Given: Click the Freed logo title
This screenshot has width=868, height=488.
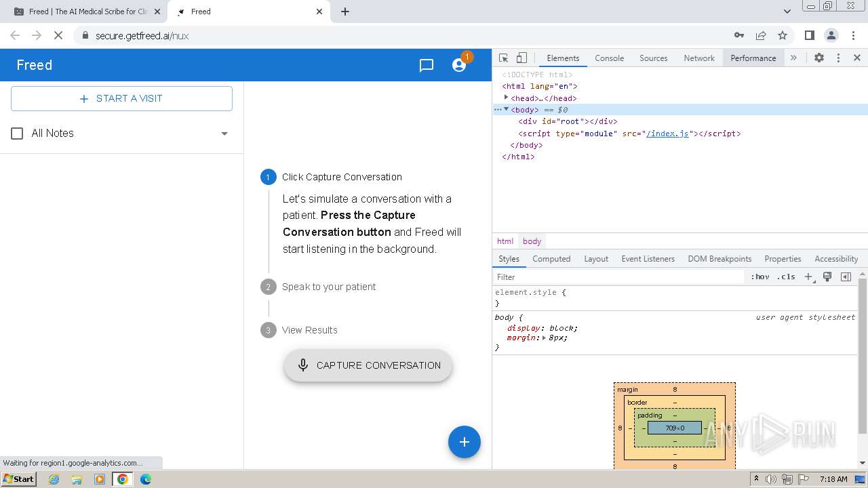Looking at the screenshot, I should (x=35, y=65).
